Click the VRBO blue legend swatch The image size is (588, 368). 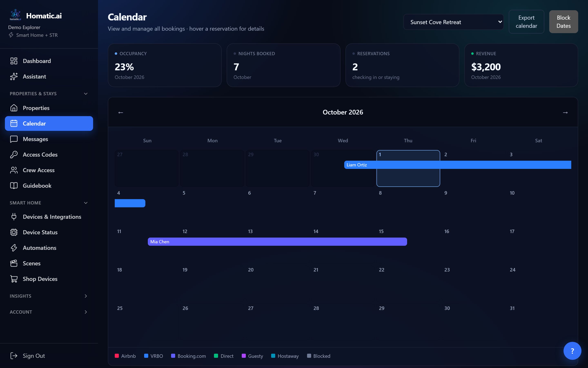(146, 356)
